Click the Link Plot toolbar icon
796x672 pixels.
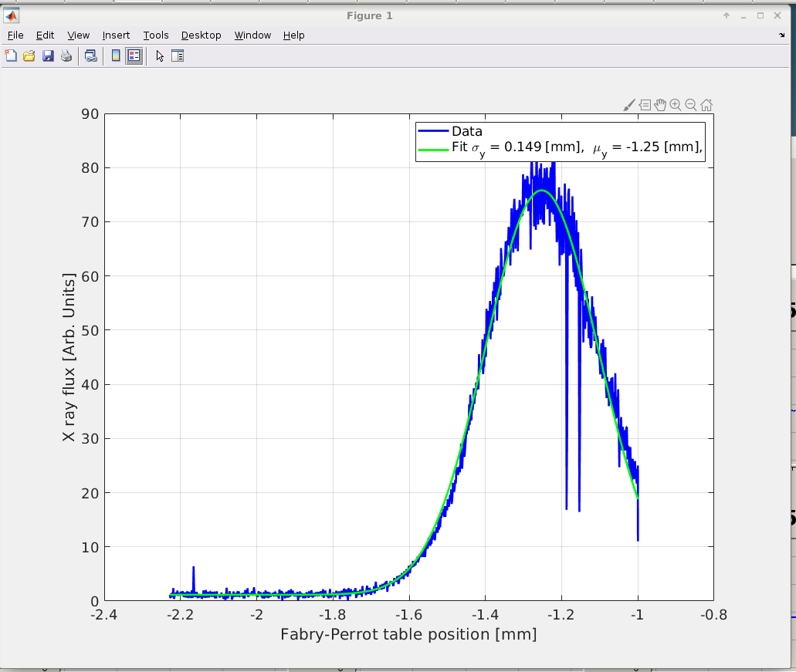pos(91,56)
